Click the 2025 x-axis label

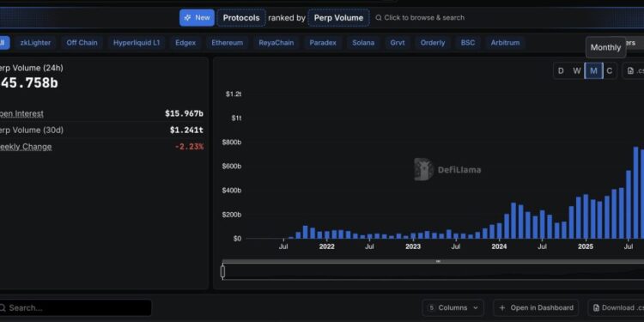coord(586,246)
